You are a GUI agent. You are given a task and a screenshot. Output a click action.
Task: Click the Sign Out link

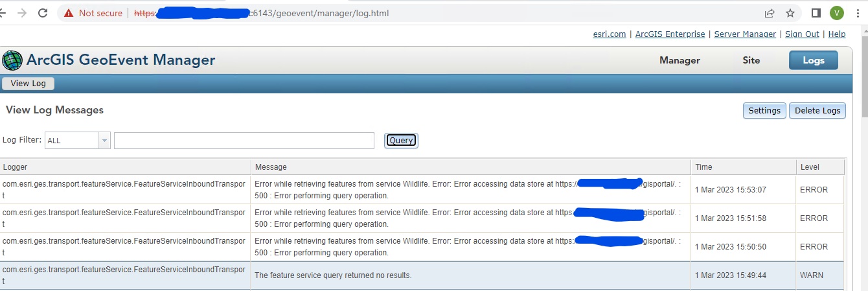802,34
